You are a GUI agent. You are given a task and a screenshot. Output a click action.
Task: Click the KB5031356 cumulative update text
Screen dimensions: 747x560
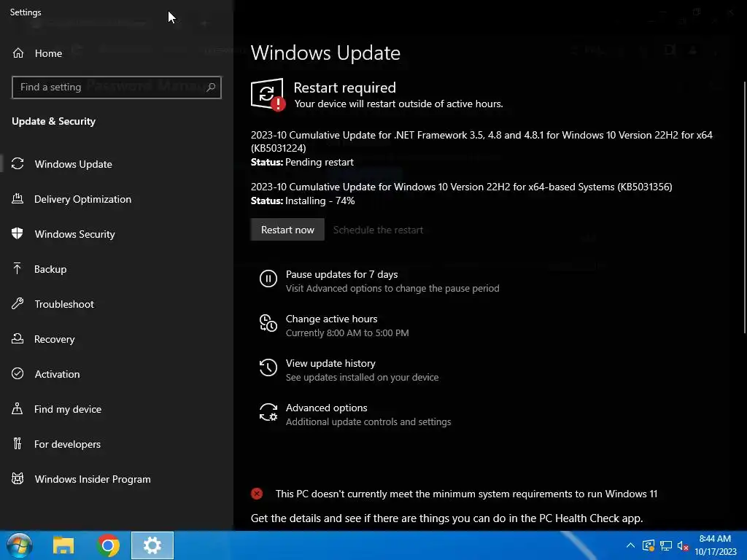tap(462, 187)
